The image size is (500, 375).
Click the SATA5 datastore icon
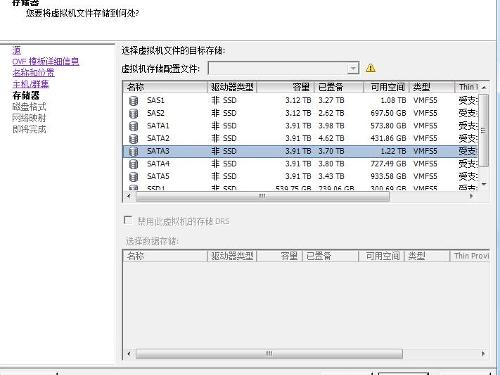[133, 177]
